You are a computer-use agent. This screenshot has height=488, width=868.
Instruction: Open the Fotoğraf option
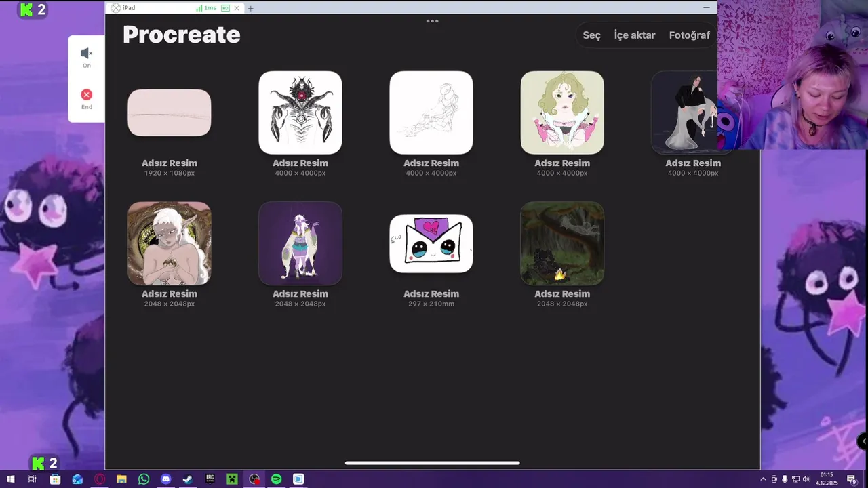click(x=689, y=35)
